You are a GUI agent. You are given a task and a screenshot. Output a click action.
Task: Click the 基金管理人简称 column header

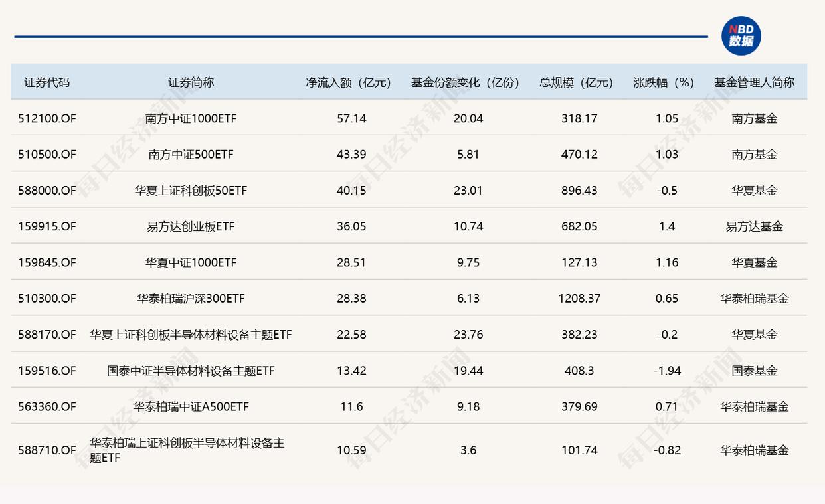(x=755, y=82)
